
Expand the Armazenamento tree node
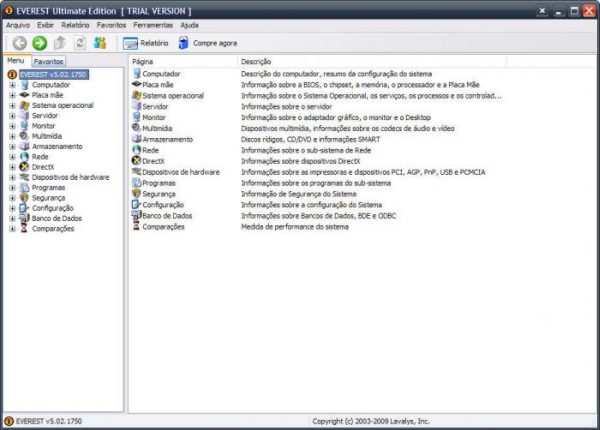point(12,146)
